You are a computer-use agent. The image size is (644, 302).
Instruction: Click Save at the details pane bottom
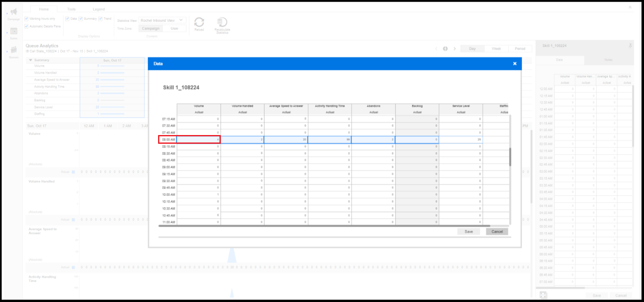click(597, 295)
